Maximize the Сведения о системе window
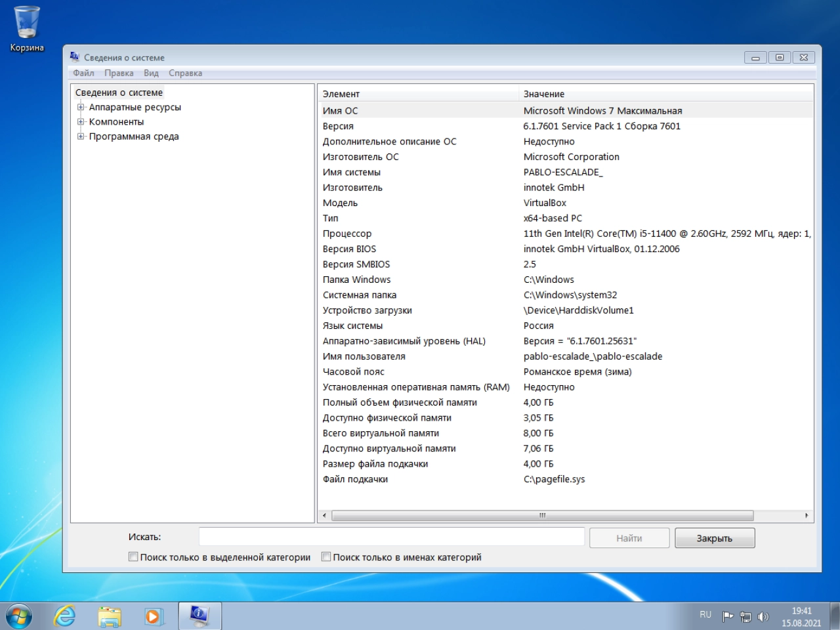This screenshot has width=840, height=630. (x=780, y=58)
